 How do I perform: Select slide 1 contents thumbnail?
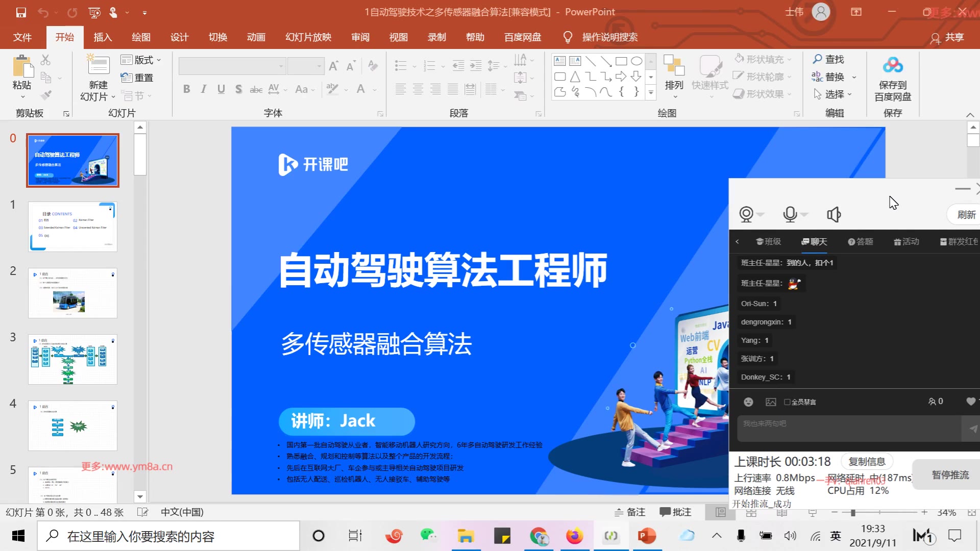(x=72, y=227)
